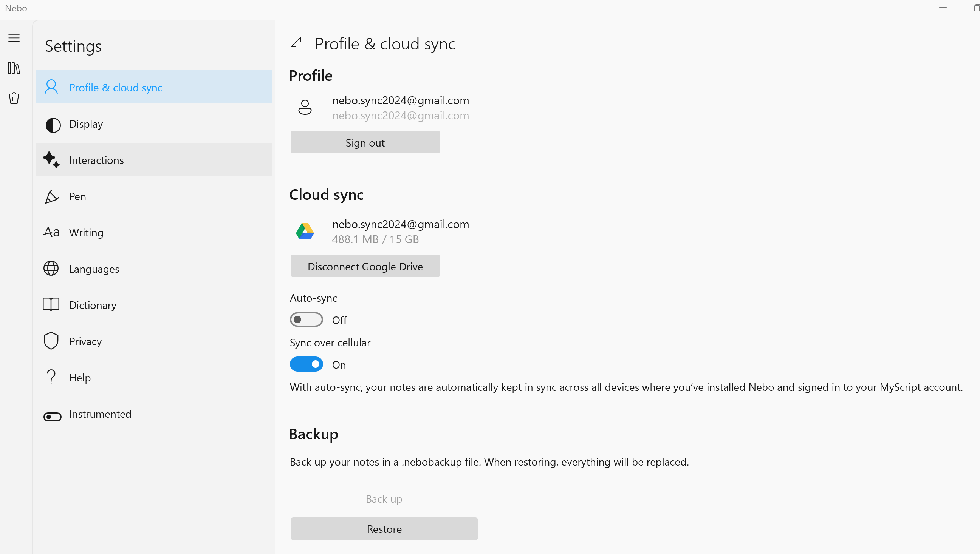Click Disconnect Google Drive button

[x=365, y=266]
